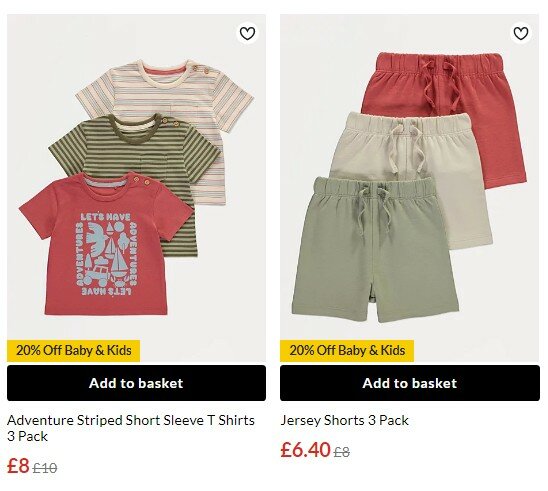Toggle wishlist heart on Jersey Shorts 3 Pack

521,33
